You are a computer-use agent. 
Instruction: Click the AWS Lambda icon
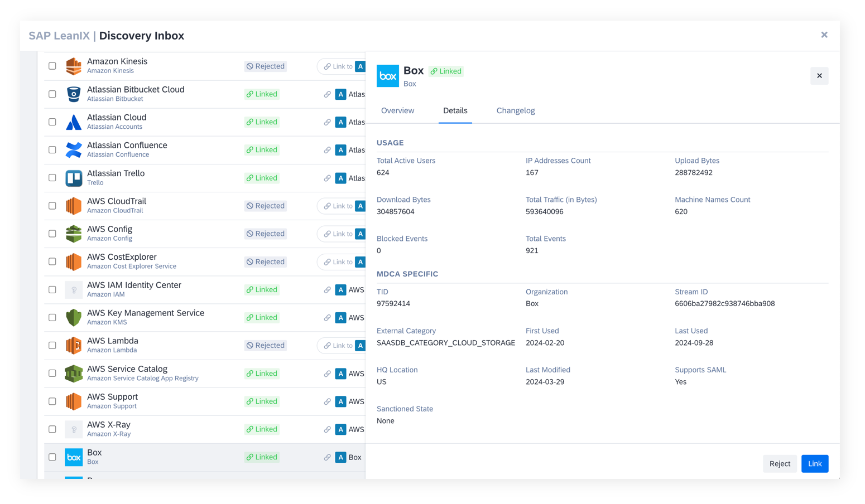coord(74,346)
